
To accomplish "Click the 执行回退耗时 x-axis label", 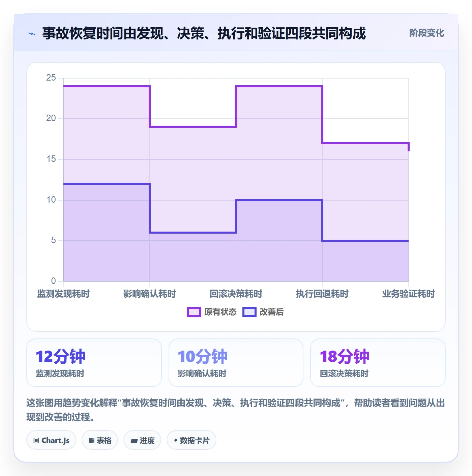I will pyautogui.click(x=322, y=294).
